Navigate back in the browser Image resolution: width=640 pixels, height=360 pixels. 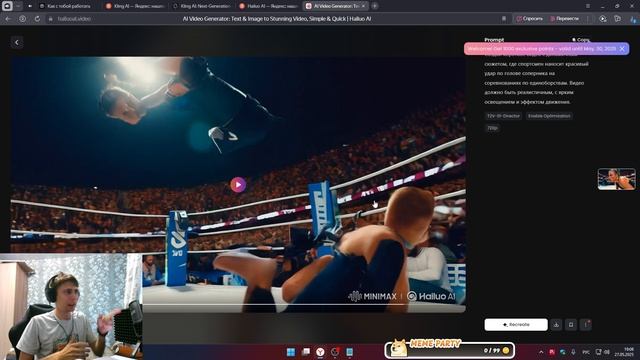click(8, 19)
